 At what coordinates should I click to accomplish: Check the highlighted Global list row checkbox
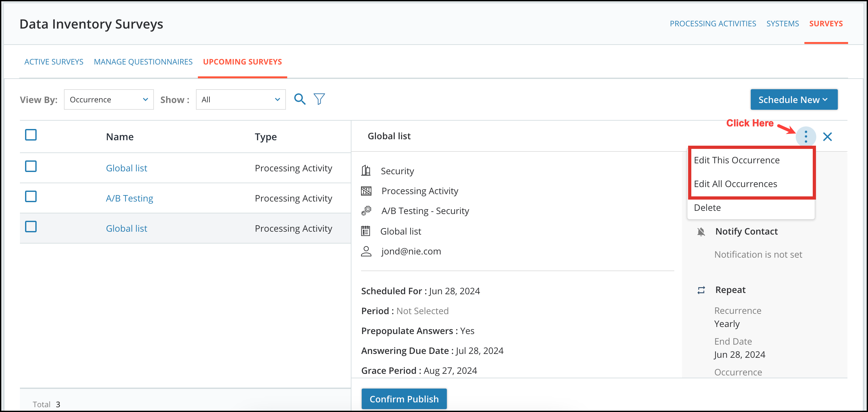point(31,227)
